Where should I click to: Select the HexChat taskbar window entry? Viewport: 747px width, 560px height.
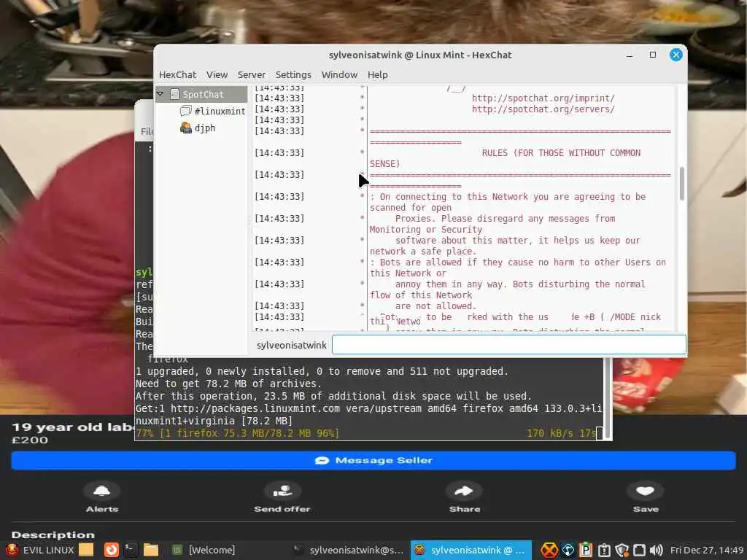coord(471,550)
